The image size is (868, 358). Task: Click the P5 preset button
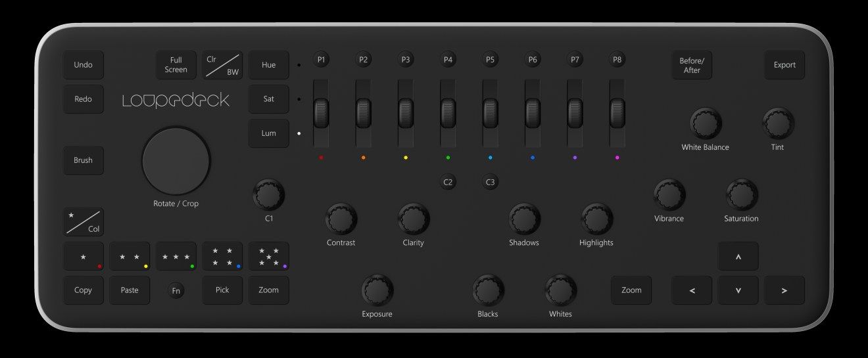(x=490, y=60)
